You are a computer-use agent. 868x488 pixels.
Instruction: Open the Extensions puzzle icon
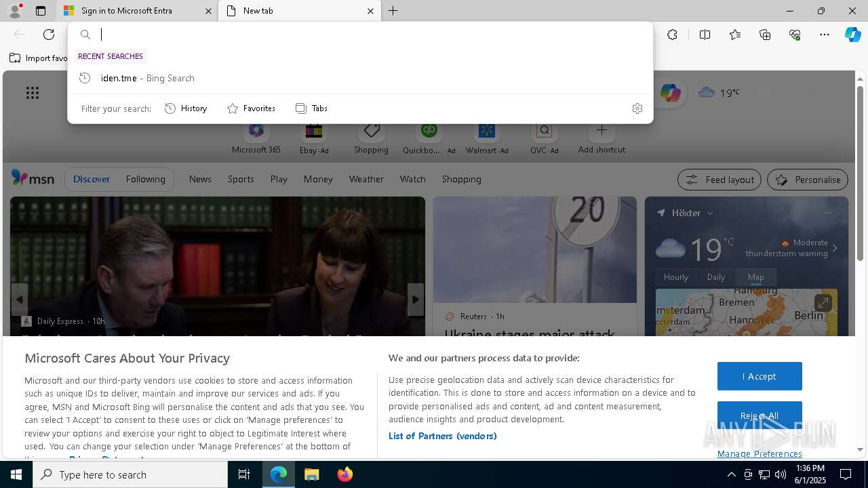click(672, 35)
